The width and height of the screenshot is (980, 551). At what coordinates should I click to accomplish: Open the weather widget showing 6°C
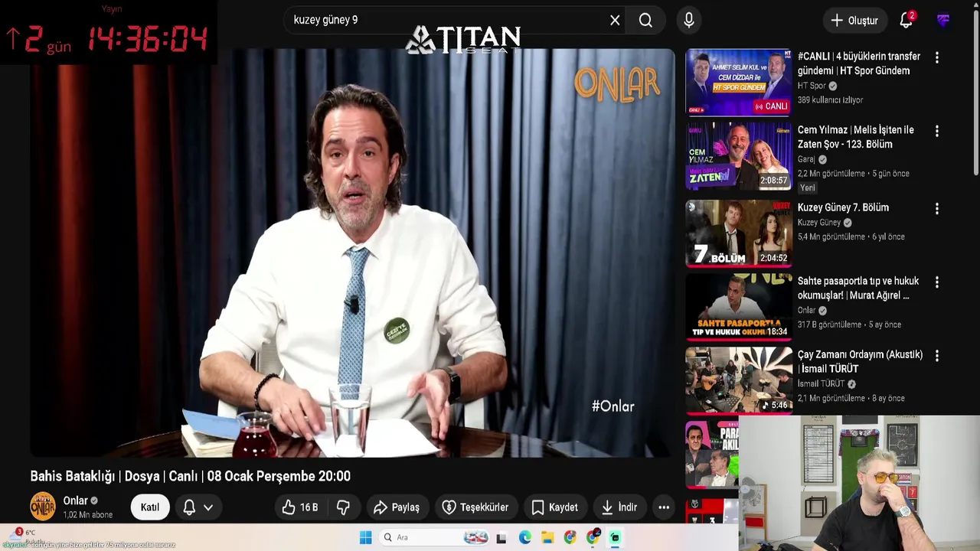point(23,536)
